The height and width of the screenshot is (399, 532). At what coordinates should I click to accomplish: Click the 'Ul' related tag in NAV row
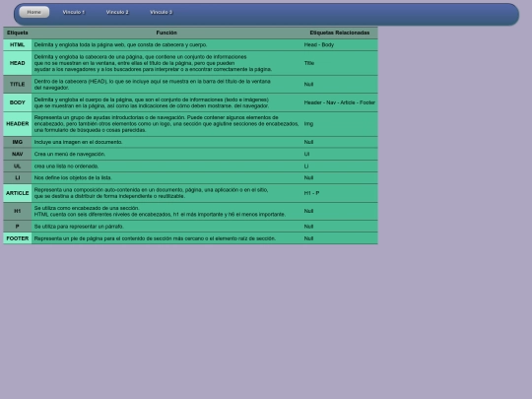306,154
